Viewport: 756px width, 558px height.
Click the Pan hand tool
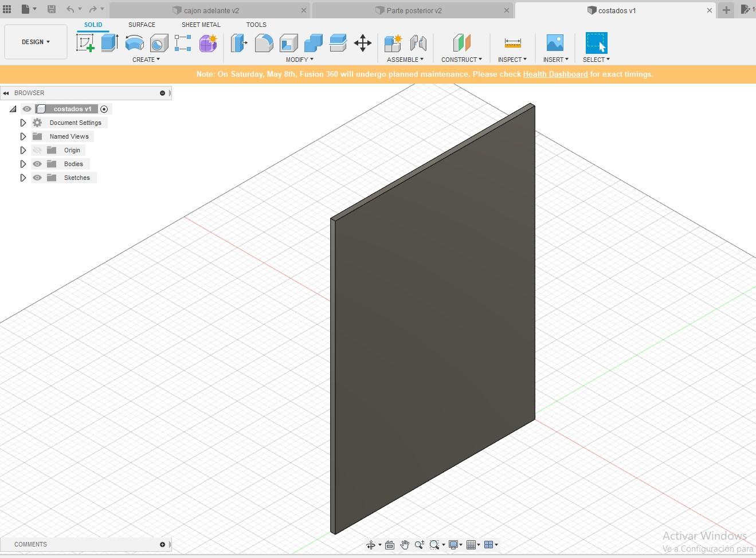(x=405, y=545)
